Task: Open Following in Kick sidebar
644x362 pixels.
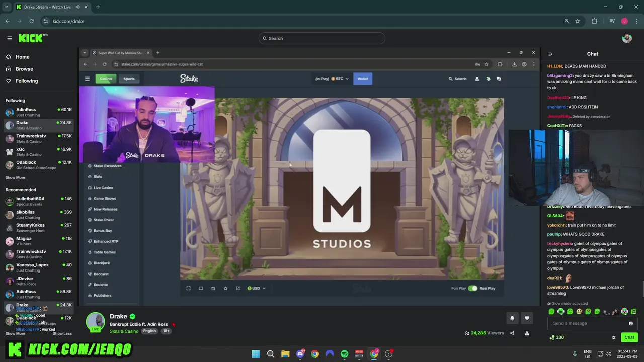Action: 21,81
